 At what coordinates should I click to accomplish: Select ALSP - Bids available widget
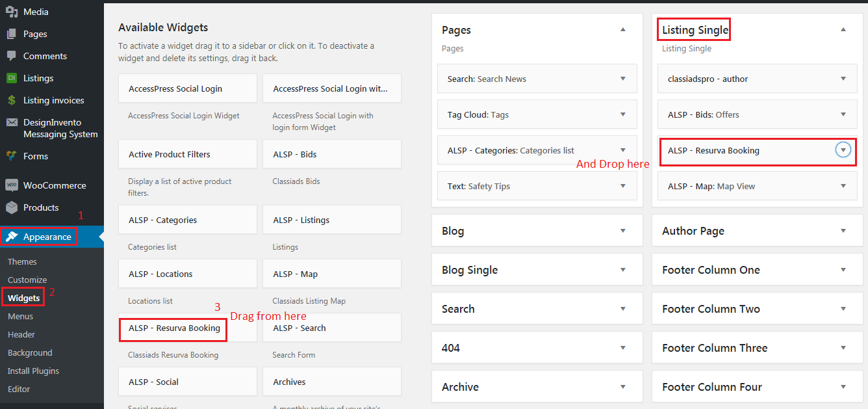coord(332,154)
